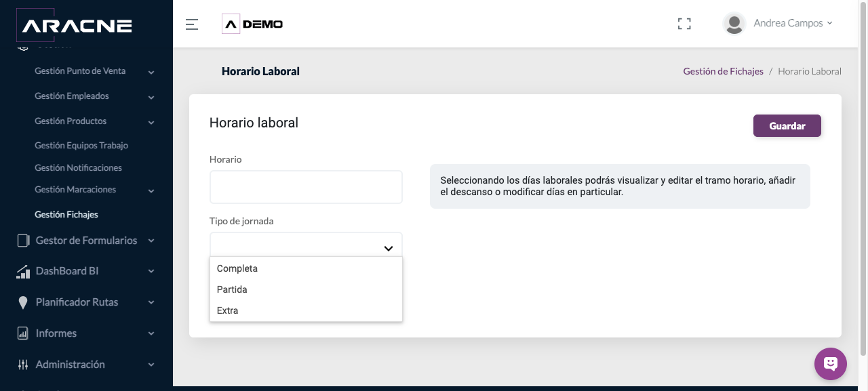
Task: Expand Gestión Marcaciones chevron
Action: pos(151,190)
